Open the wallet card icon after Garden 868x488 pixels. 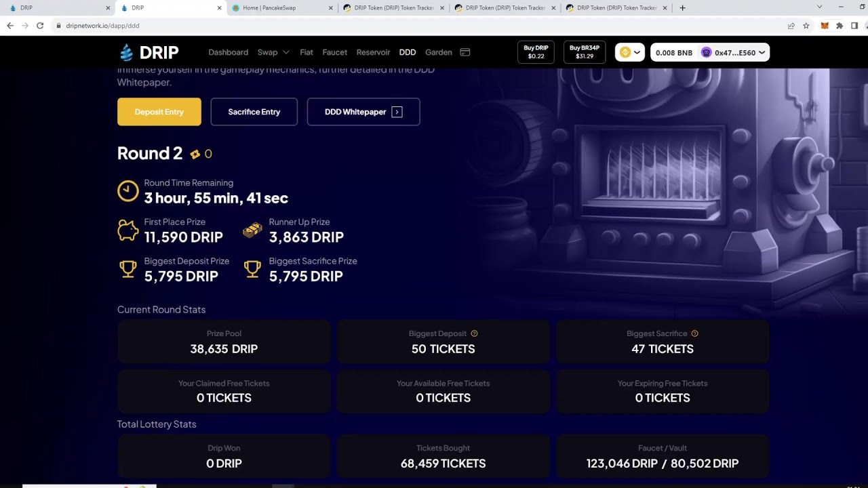point(465,52)
